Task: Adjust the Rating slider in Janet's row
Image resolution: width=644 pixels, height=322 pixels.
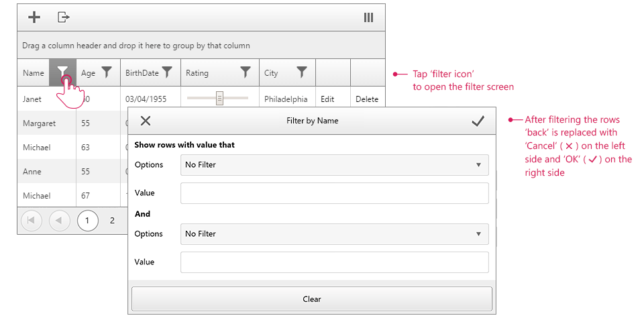Action: pos(219,99)
